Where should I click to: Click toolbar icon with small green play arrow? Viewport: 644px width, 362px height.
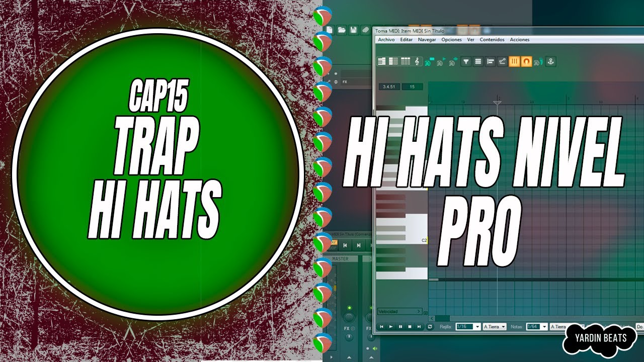[441, 62]
